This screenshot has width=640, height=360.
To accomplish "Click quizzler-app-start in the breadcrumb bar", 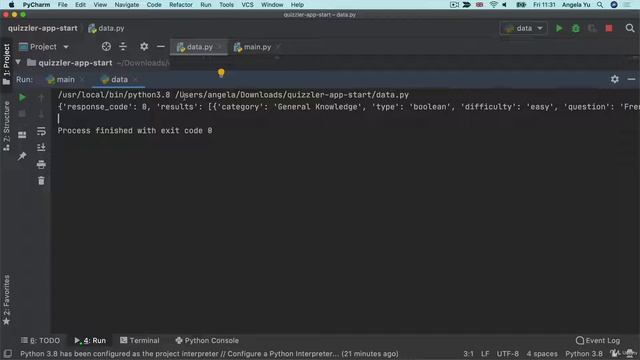I will [x=42, y=28].
